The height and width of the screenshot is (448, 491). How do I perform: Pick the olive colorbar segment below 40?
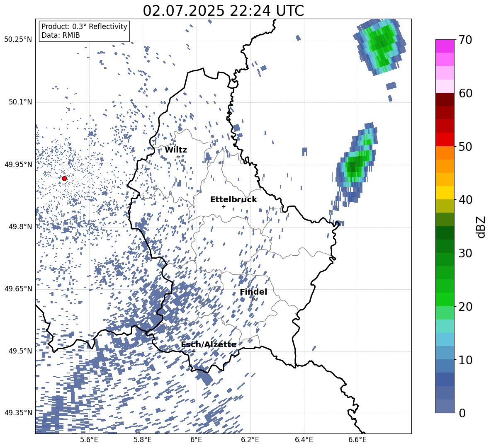tap(445, 206)
